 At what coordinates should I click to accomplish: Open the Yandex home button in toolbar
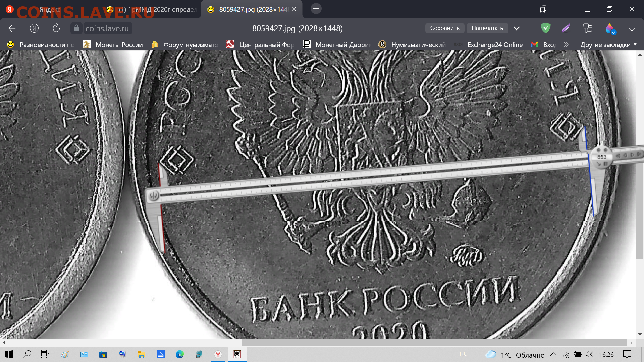pos(34,28)
